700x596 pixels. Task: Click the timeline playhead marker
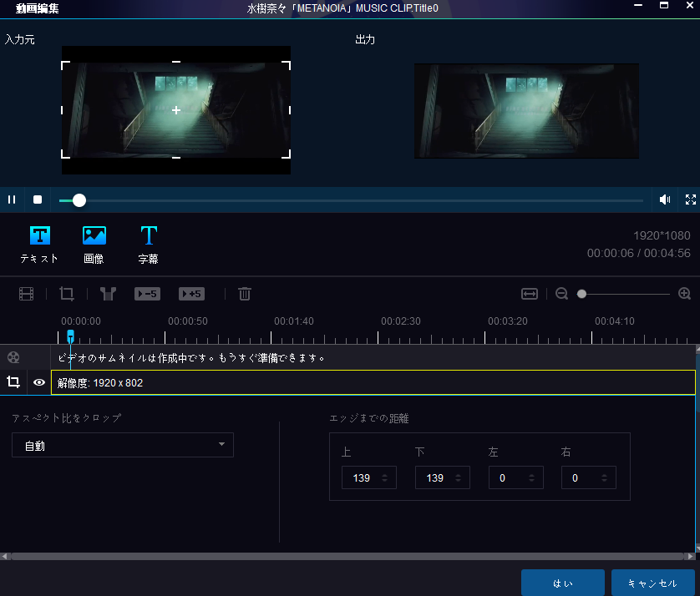coord(71,336)
